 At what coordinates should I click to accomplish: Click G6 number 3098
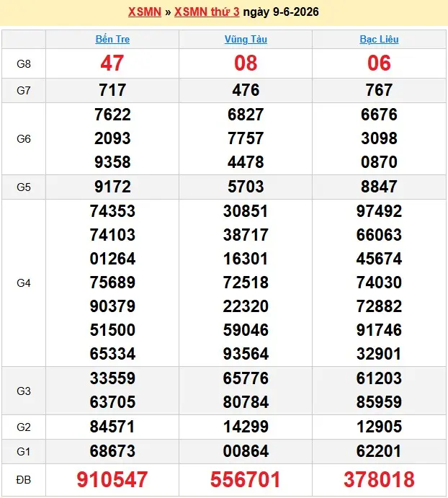tap(379, 138)
